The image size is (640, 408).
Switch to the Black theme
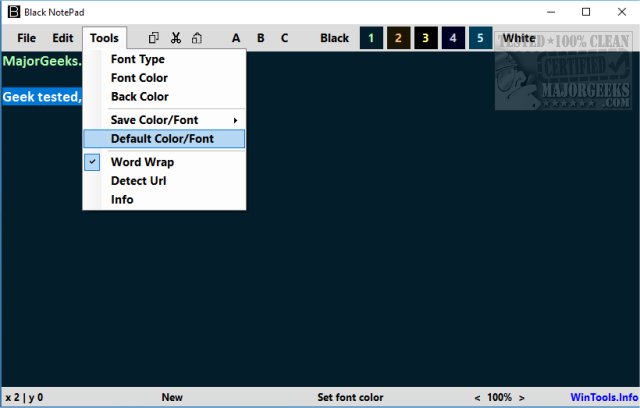335,38
